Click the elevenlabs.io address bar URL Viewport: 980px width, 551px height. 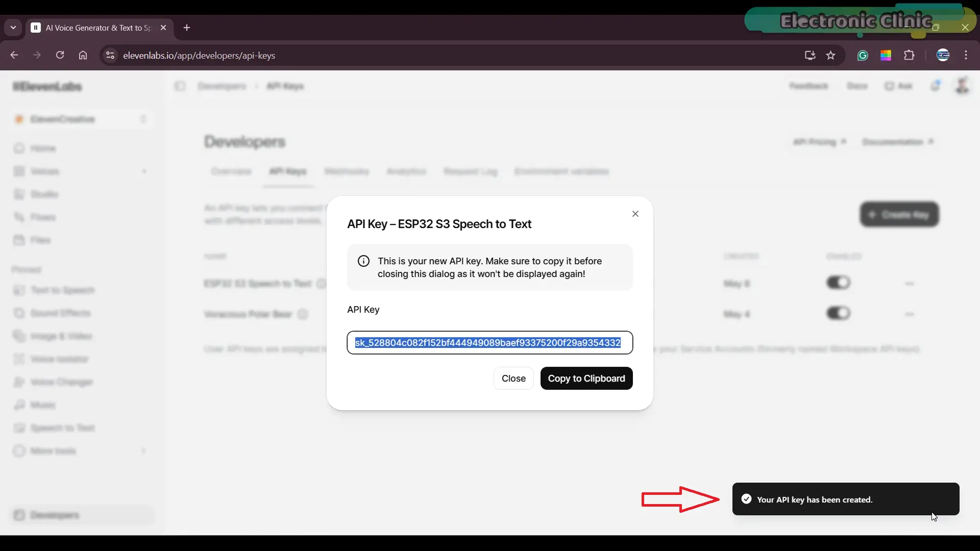199,55
